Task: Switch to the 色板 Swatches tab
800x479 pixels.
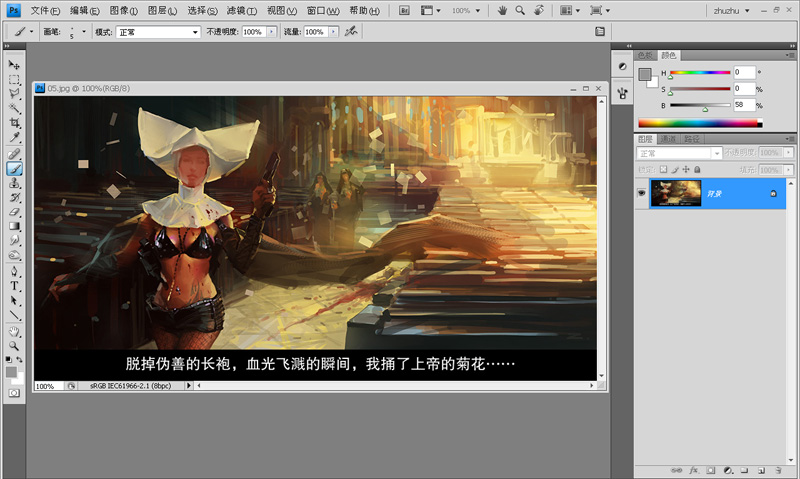Action: 645,55
